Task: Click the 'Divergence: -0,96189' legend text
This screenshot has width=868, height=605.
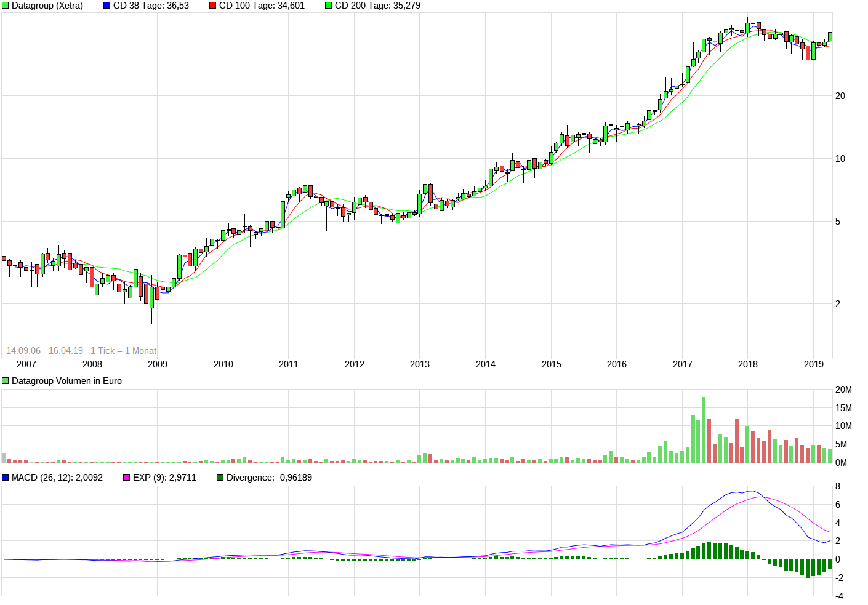Action: click(x=269, y=478)
